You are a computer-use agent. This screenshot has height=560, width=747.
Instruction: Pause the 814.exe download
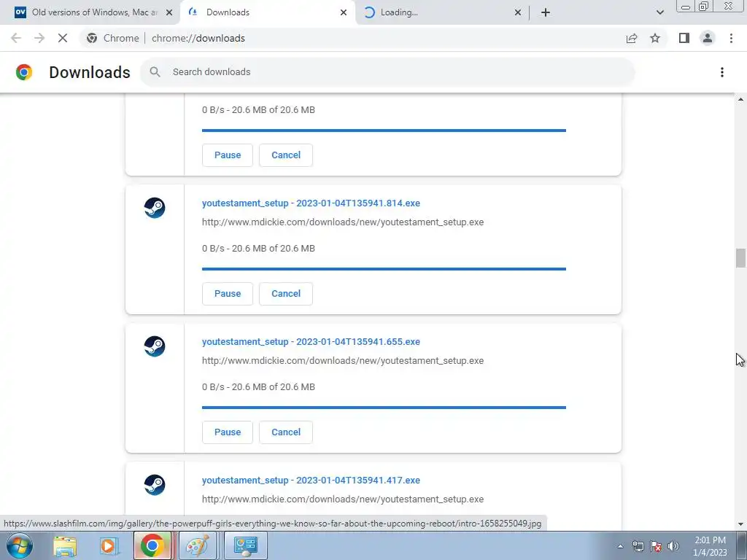pos(228,293)
